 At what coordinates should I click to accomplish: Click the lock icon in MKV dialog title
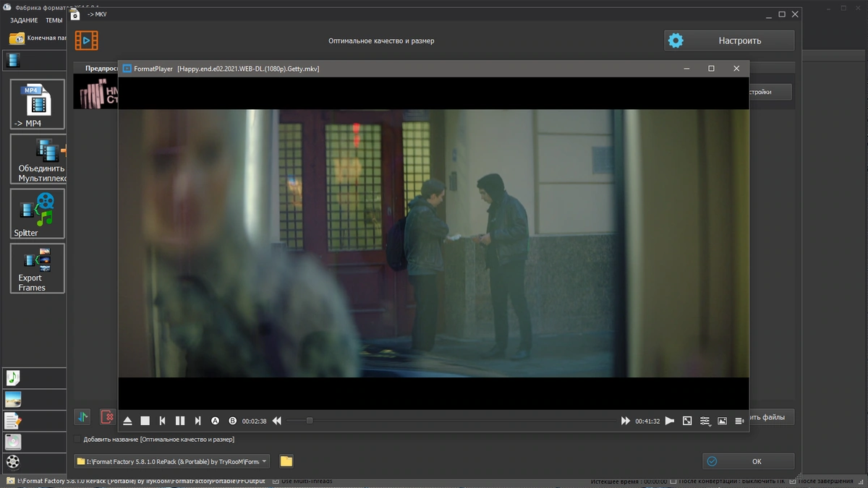point(75,14)
